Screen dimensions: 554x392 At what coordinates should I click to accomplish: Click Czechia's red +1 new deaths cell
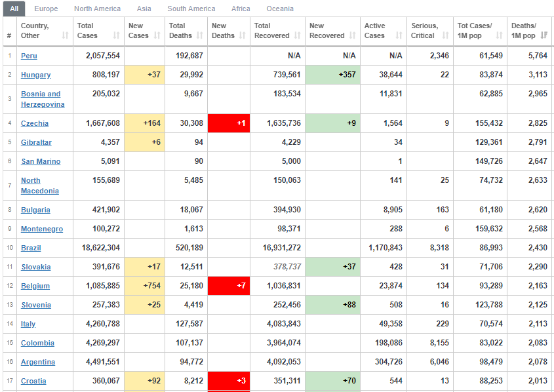pos(229,123)
